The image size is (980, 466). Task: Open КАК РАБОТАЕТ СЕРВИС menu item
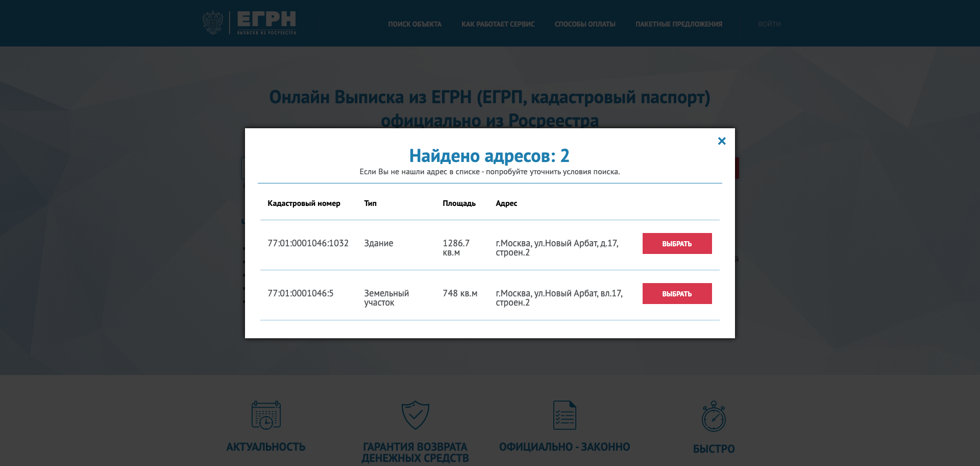(x=498, y=24)
